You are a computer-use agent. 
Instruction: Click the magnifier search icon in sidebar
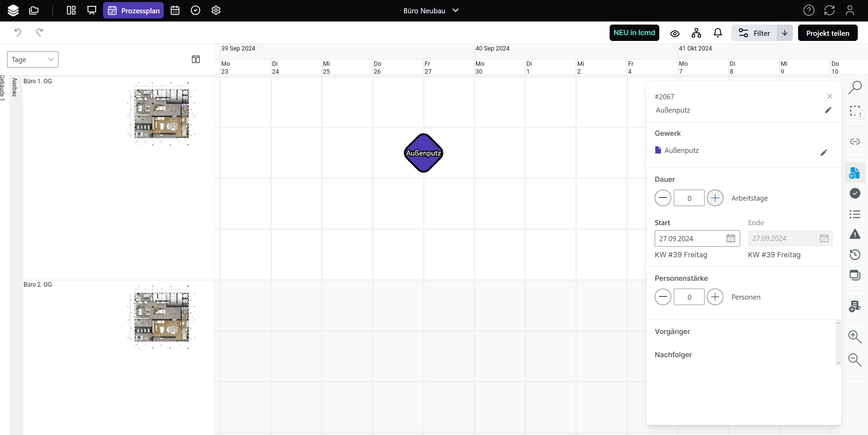tap(855, 87)
